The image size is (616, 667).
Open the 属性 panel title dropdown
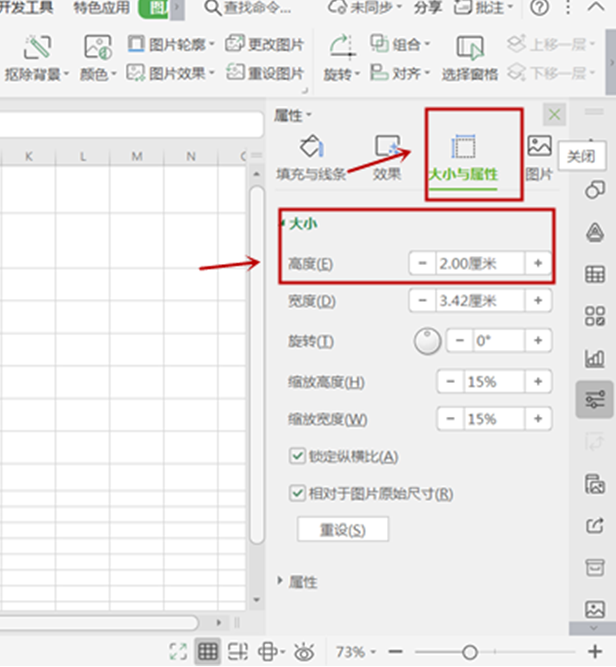click(293, 115)
